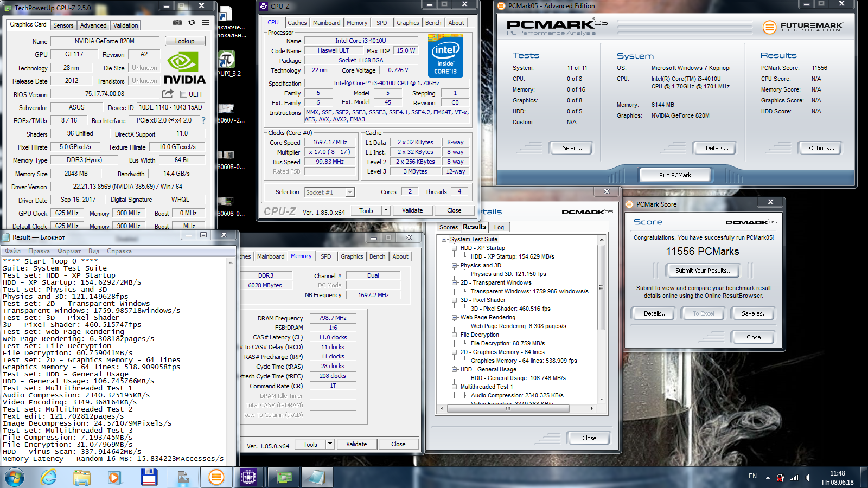The image size is (868, 488).
Task: Click the PCMark Score window title icon
Action: tap(630, 204)
